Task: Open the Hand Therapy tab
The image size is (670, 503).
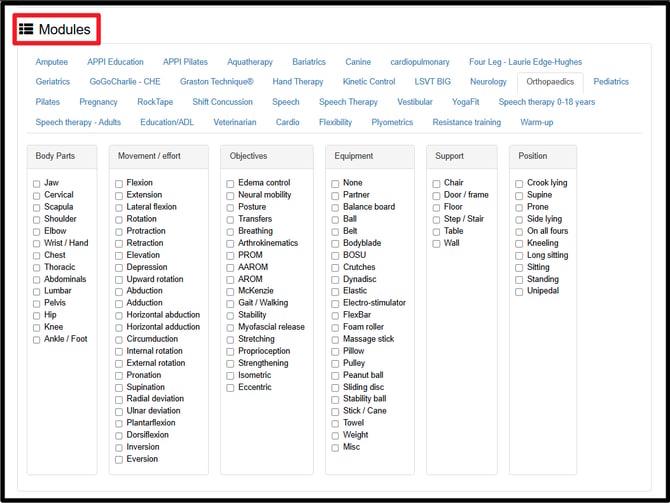Action: click(298, 82)
